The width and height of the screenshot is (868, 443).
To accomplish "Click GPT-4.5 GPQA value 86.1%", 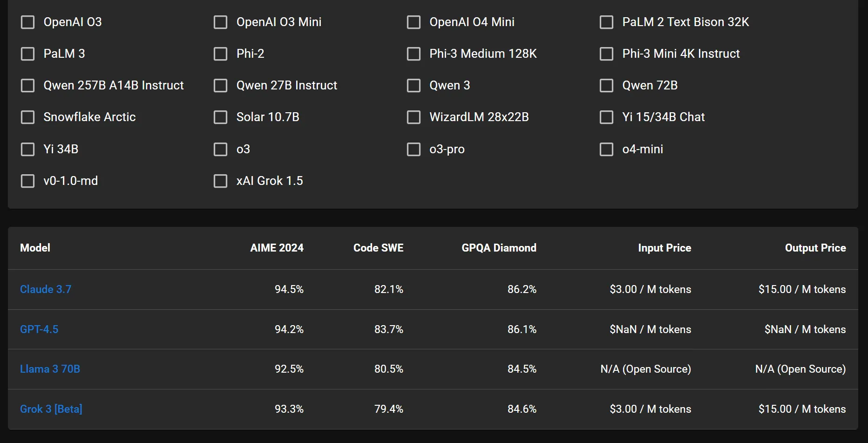I will coord(522,329).
